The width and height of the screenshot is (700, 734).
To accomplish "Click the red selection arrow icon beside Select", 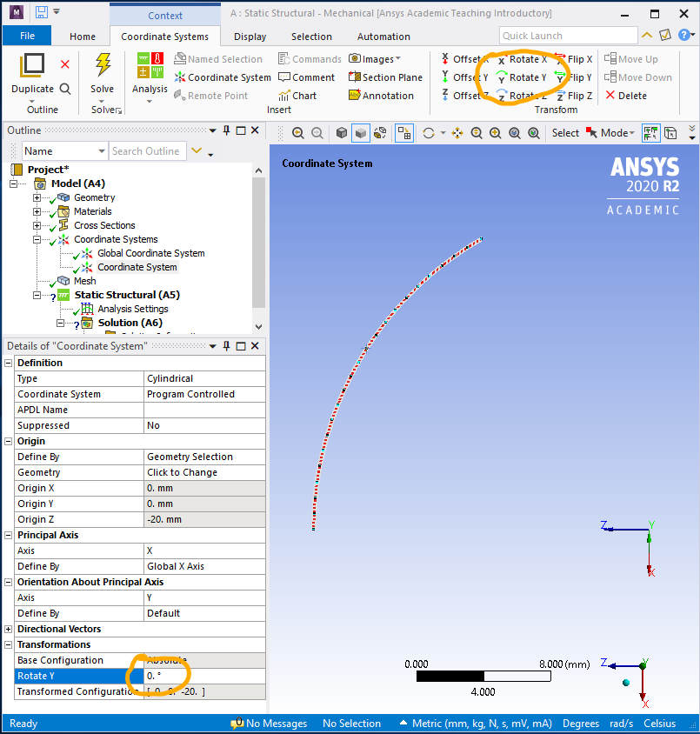I will pyautogui.click(x=591, y=133).
